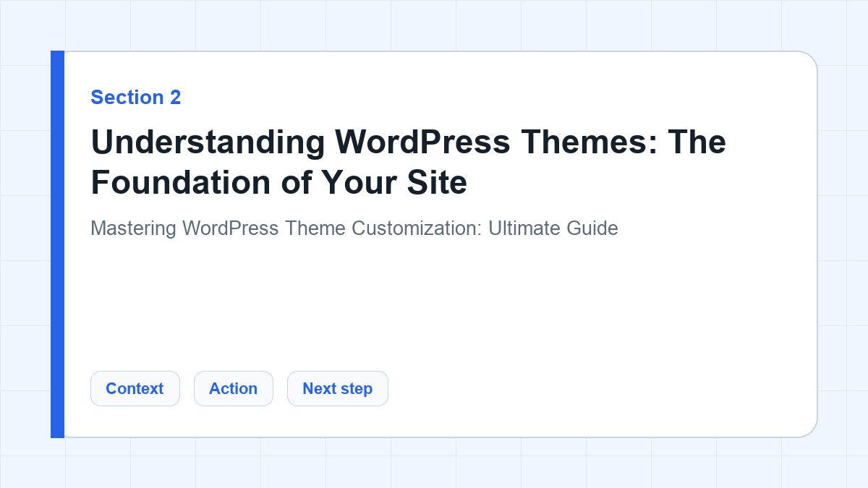Click the 'Section 2' label
This screenshot has height=488, width=868.
click(136, 98)
